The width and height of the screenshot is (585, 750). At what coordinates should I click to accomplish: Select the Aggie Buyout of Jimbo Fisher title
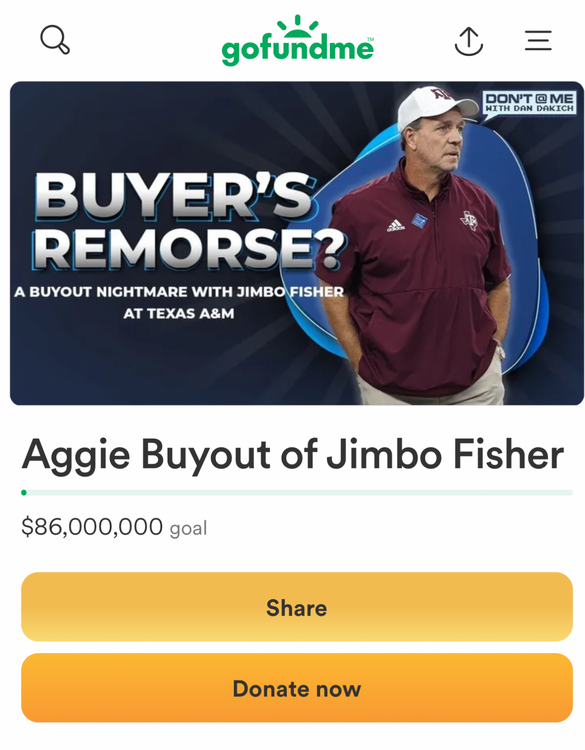click(x=293, y=454)
